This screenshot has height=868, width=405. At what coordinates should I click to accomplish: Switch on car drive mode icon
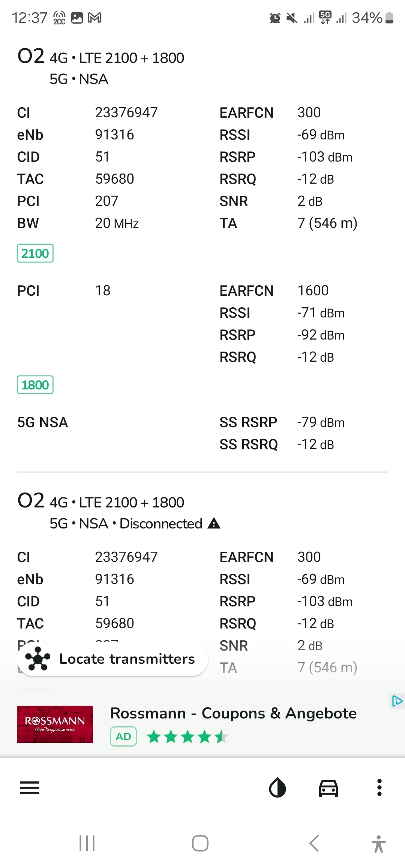[x=328, y=787]
